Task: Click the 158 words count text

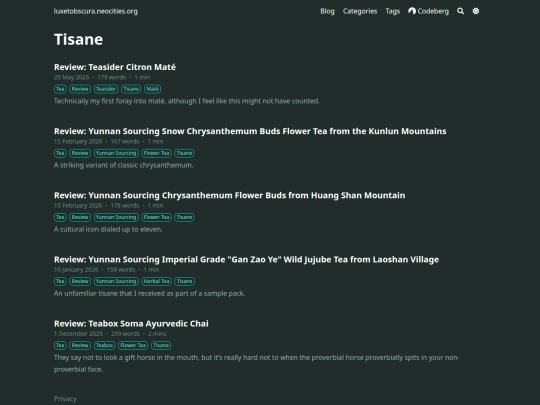Action: [x=121, y=269]
